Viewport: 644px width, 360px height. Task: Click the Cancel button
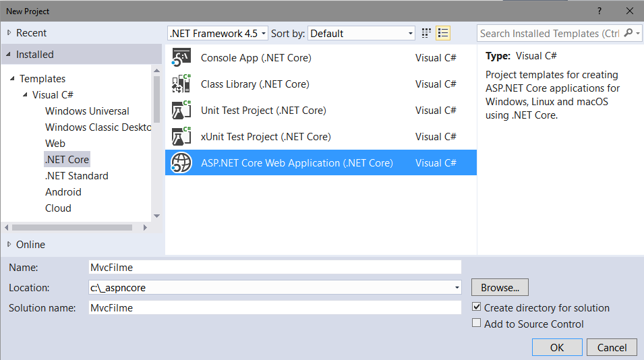(612, 347)
